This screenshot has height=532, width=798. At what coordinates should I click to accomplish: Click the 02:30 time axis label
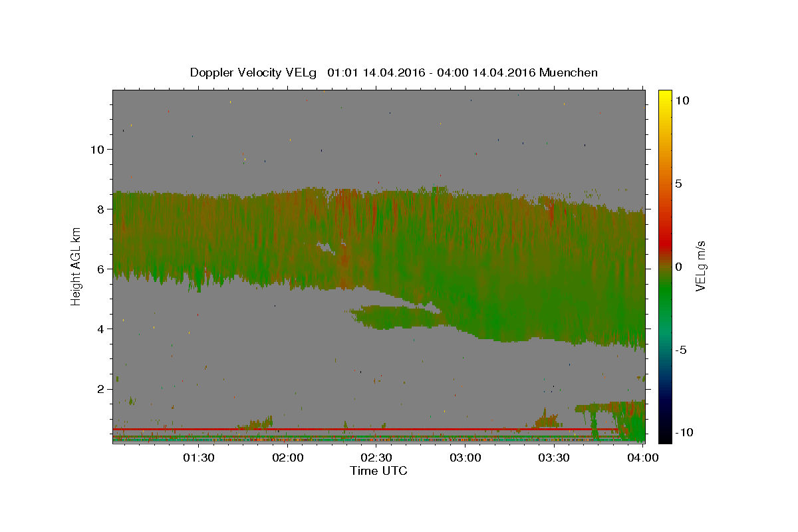pos(377,458)
